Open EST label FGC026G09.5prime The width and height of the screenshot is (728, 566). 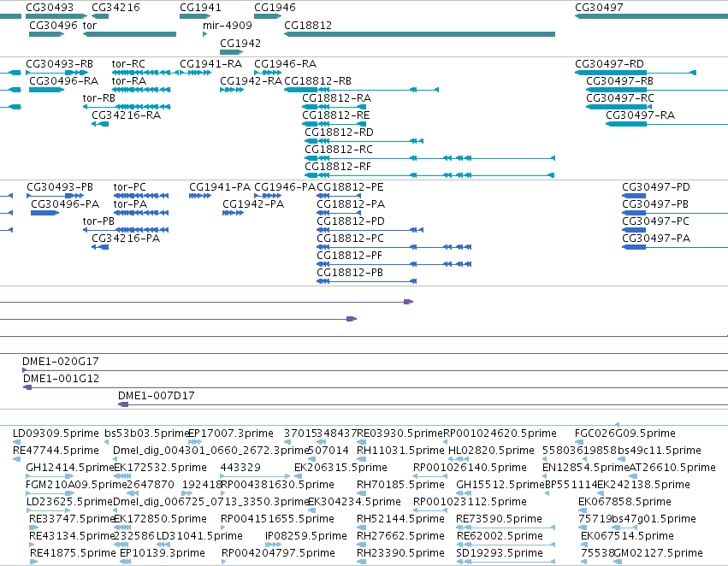(625, 433)
